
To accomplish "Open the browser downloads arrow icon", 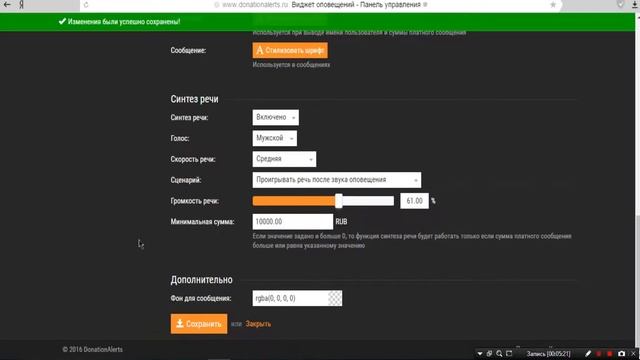I will coord(635,4).
